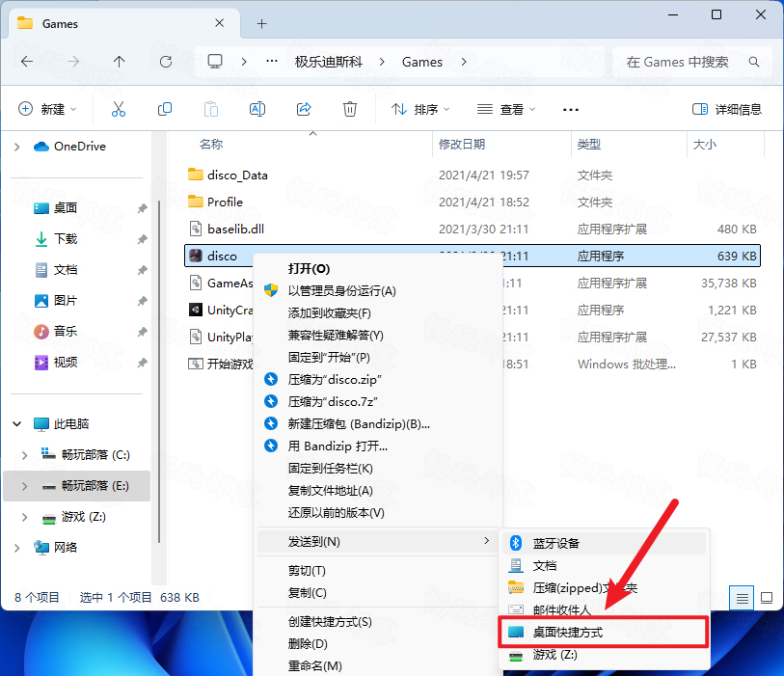Choose 以管理员身份运行(A)
Viewport: 784px width, 676px height.
click(379, 291)
